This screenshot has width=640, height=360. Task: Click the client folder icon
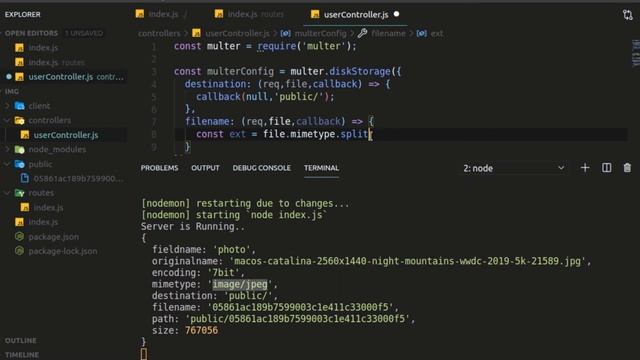click(x=19, y=106)
